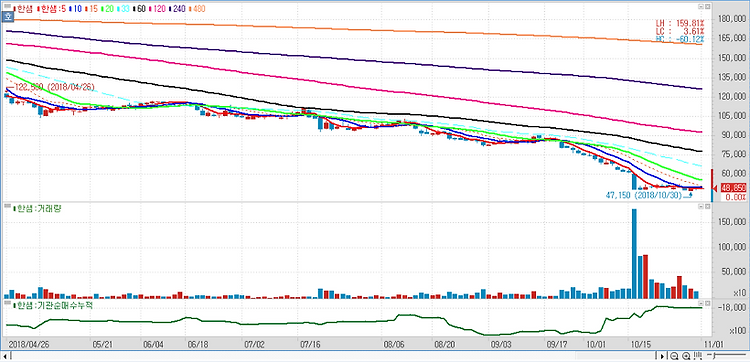Zoom in the chart using the plus magnifier
The width and height of the screenshot is (750, 362).
coord(685,356)
